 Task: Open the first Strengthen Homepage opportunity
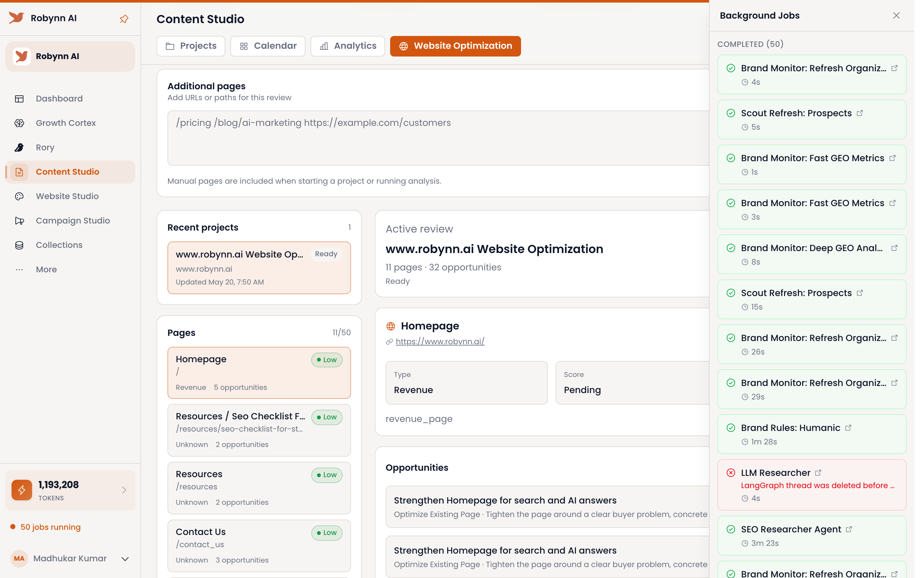click(547, 507)
